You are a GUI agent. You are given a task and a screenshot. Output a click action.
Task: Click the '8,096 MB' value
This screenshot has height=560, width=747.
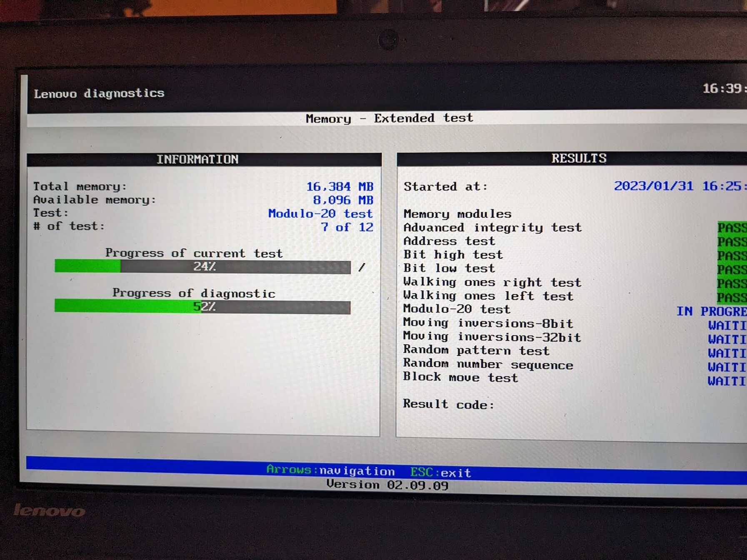[x=343, y=200]
